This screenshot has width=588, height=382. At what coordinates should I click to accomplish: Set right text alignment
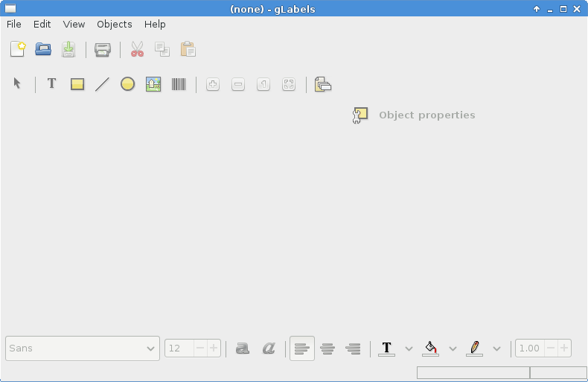coord(353,348)
